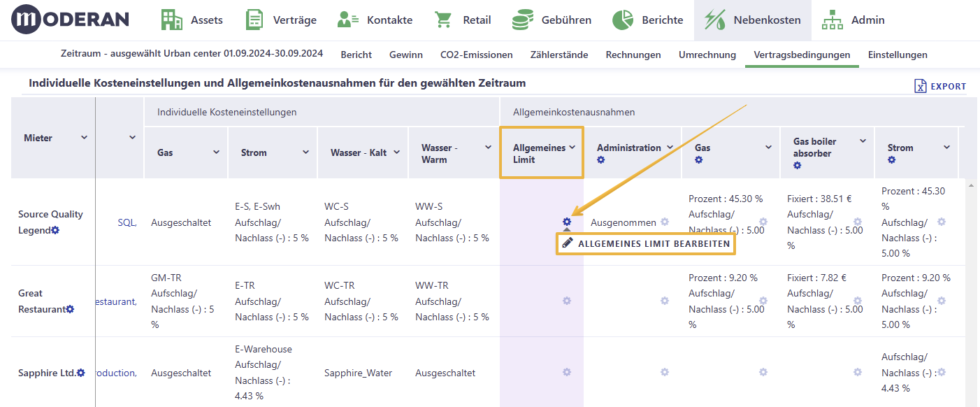The height and width of the screenshot is (407, 980).
Task: Click gear icon next to Sapphire Ltd.
Action: coord(81,373)
